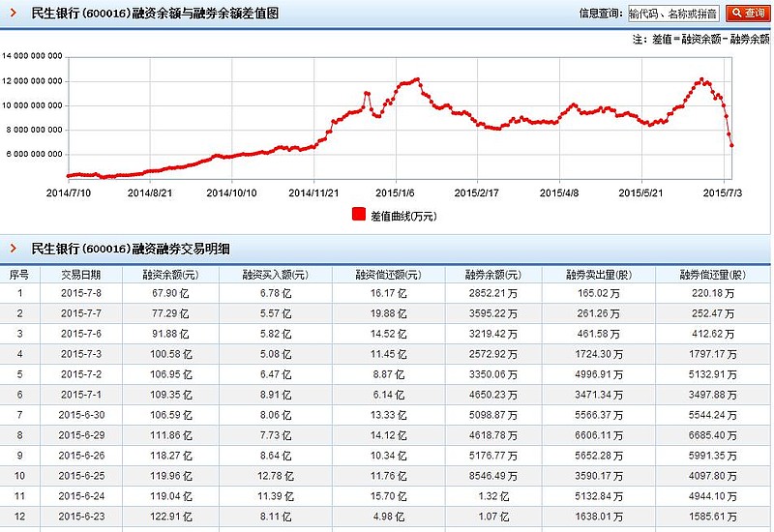
Task: Click the red 差值曲线 legend swatch
Action: (x=359, y=214)
